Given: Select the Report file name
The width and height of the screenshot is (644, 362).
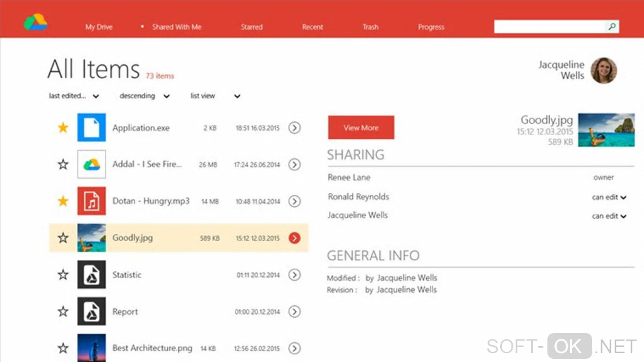Looking at the screenshot, I should click(x=125, y=312).
